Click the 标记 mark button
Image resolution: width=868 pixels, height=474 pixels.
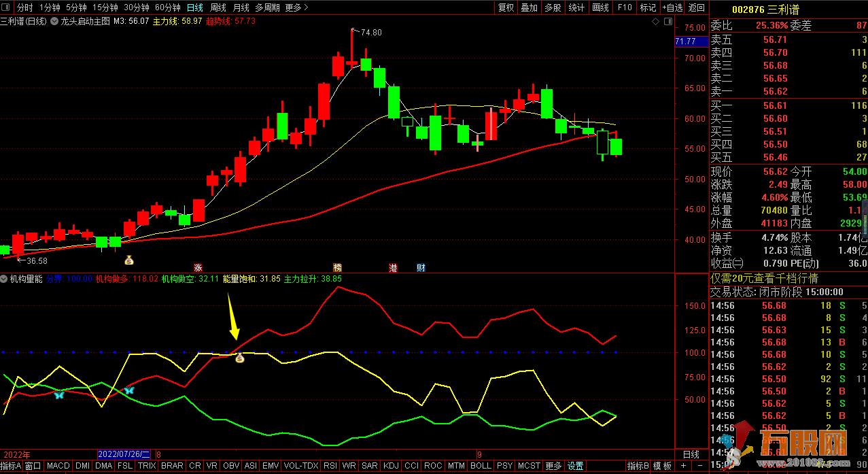(x=648, y=7)
